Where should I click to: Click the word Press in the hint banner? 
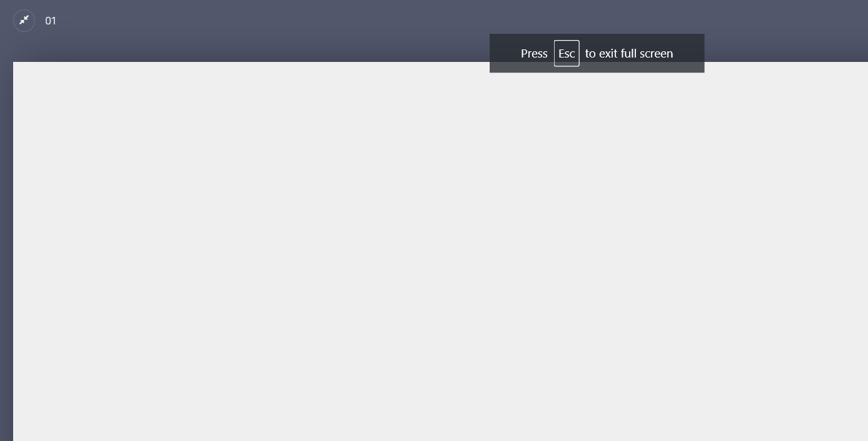pyautogui.click(x=534, y=53)
